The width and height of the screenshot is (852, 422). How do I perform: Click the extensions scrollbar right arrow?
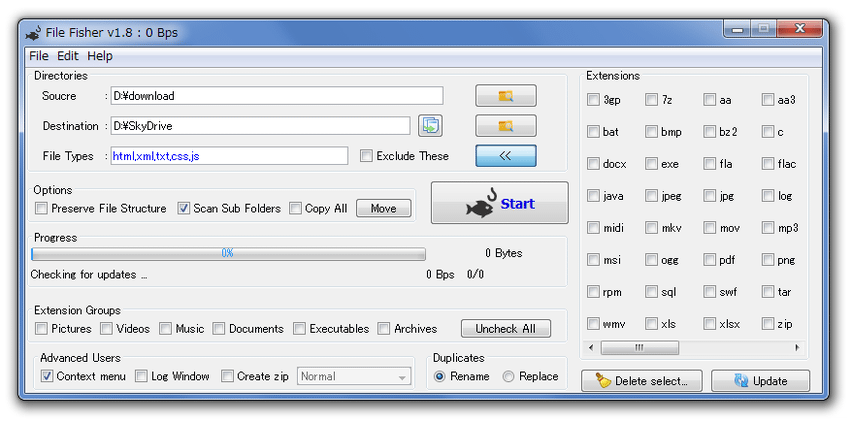pos(797,348)
